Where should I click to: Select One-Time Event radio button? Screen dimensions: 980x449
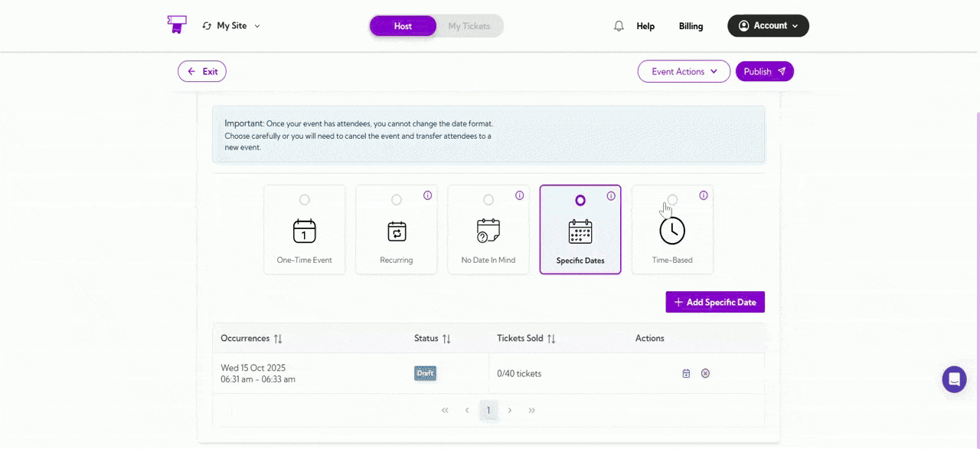305,200
